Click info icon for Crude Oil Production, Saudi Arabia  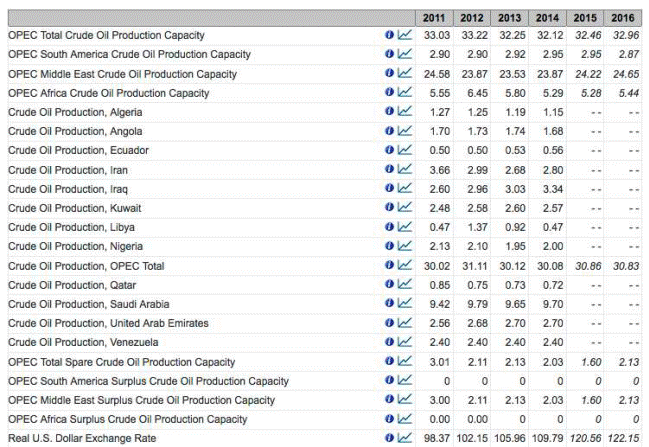(389, 303)
